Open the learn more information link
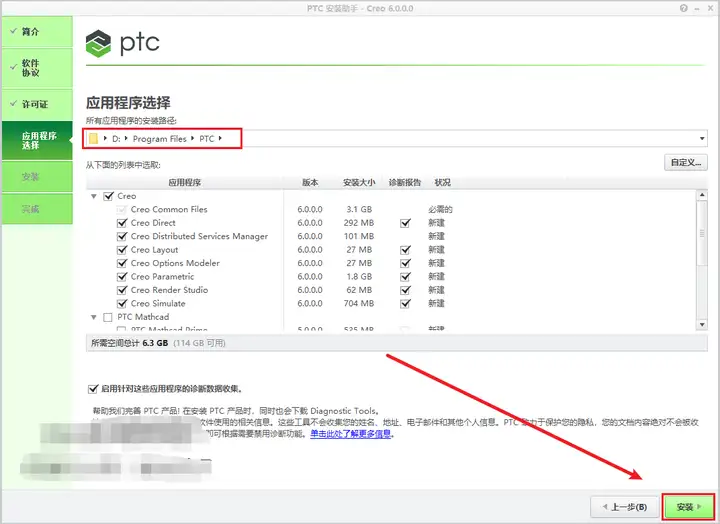Screen dimensions: 720x524 [350, 434]
